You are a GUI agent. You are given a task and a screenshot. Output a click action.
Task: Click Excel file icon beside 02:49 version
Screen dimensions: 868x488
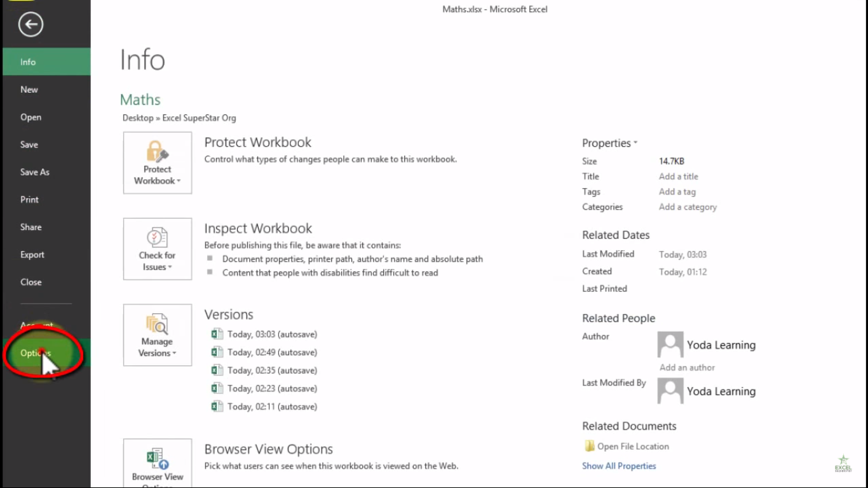pyautogui.click(x=217, y=351)
